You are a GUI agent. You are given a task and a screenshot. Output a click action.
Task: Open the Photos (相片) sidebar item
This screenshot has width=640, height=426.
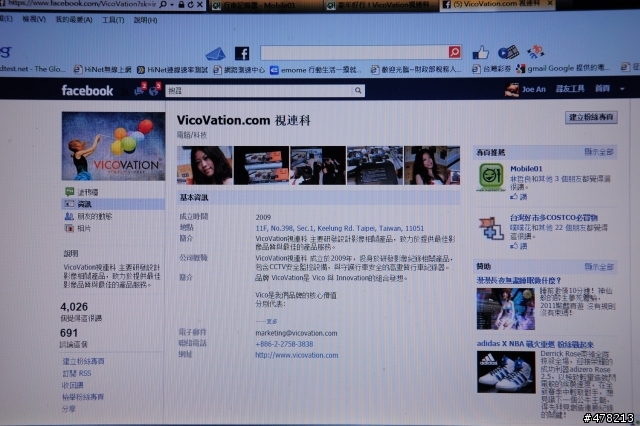[78, 228]
